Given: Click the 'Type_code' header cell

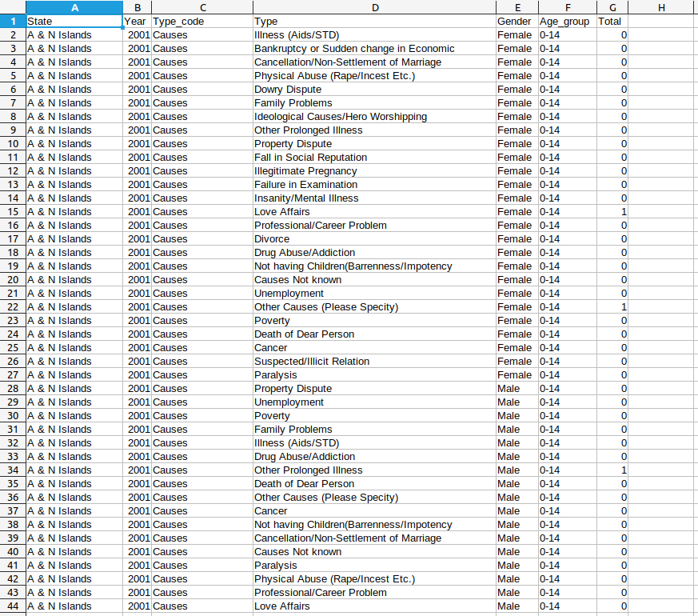Looking at the screenshot, I should [201, 22].
